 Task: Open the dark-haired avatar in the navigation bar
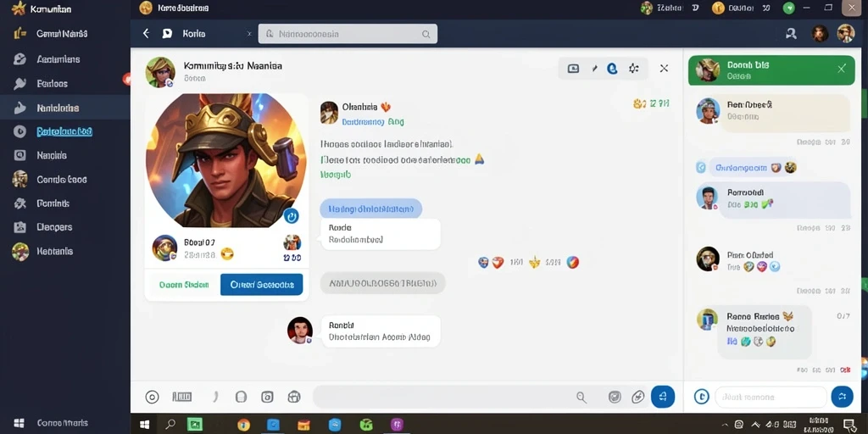820,34
